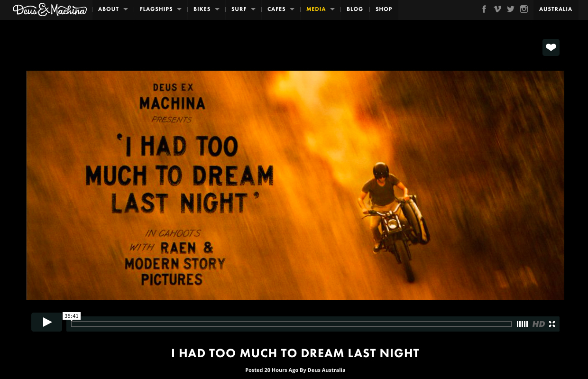588x379 pixels.
Task: Click the video title frame thumbnail
Action: [x=295, y=185]
